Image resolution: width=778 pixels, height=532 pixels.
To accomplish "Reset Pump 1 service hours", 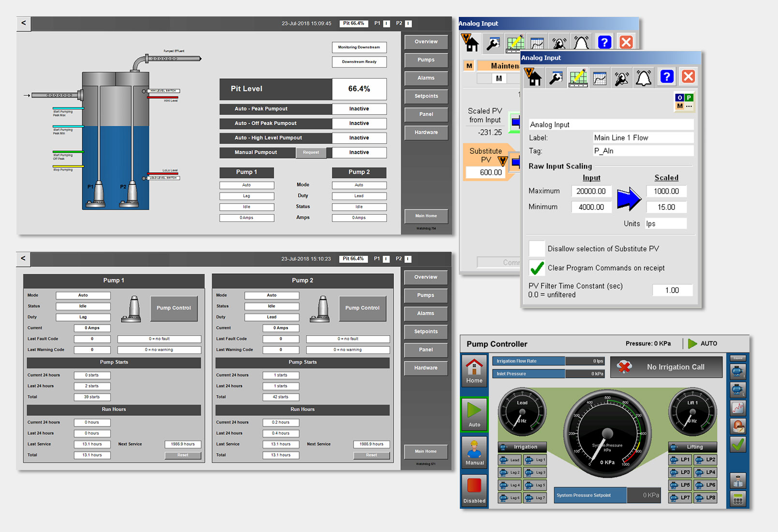I will (x=182, y=455).
